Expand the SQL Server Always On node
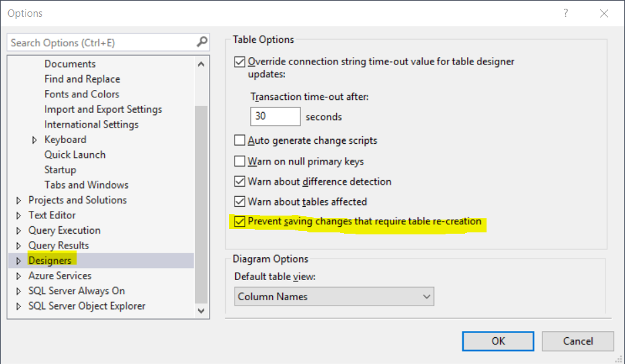Screen dimensions: 625x364 point(18,291)
